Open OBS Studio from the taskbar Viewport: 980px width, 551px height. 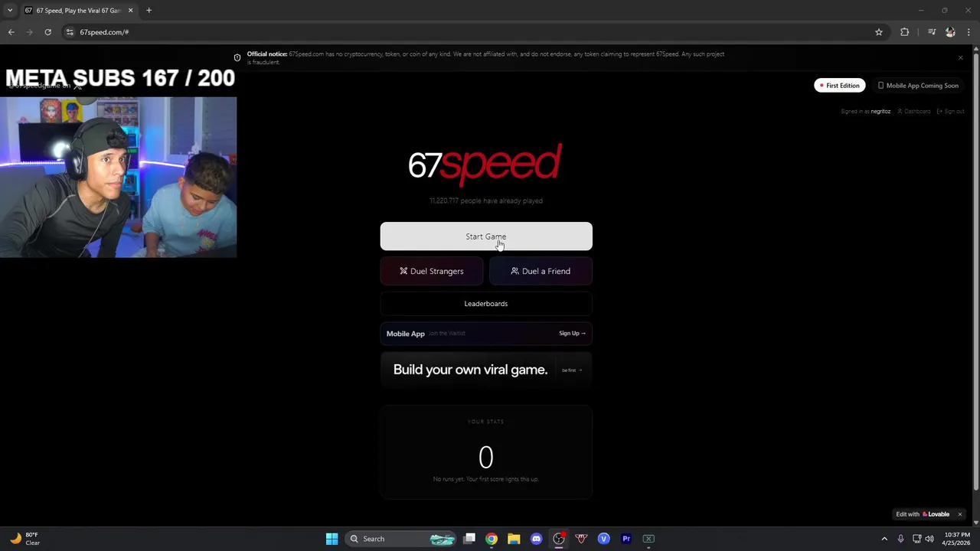(x=559, y=539)
